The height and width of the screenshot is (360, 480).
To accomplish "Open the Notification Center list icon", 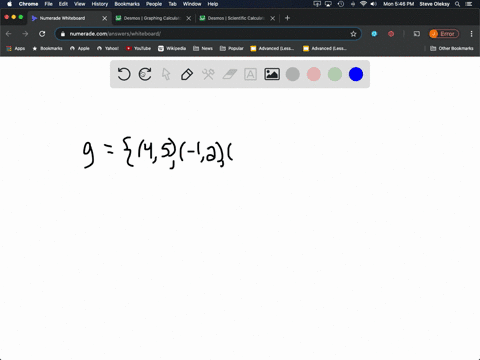I will pyautogui.click(x=469, y=4).
